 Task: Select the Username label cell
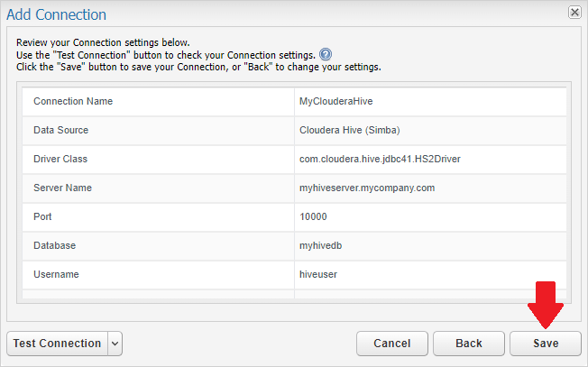click(x=158, y=274)
